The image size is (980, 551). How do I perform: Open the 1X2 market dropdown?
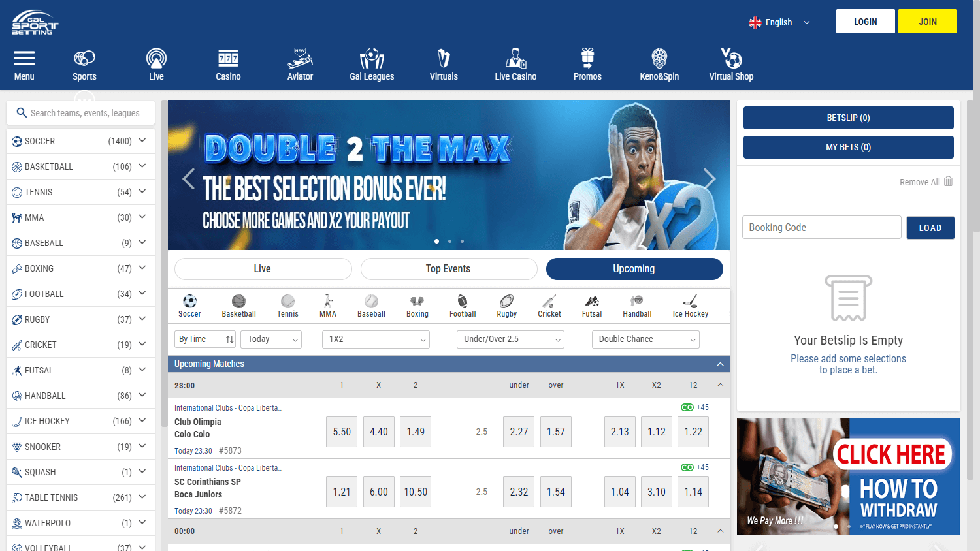coord(376,339)
